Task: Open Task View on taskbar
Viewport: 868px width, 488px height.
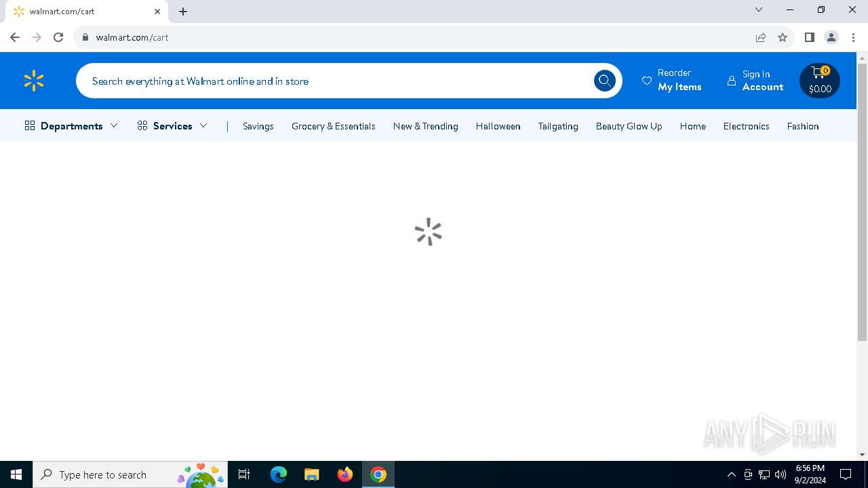Action: pos(244,474)
